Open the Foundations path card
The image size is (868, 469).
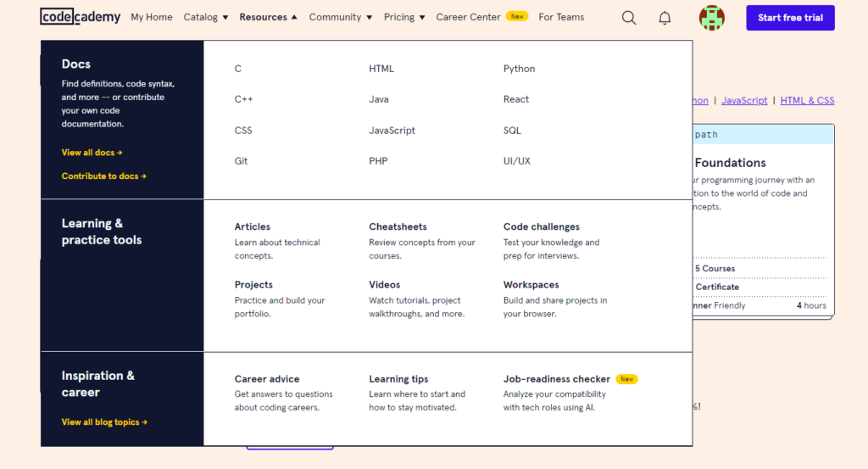point(764,221)
